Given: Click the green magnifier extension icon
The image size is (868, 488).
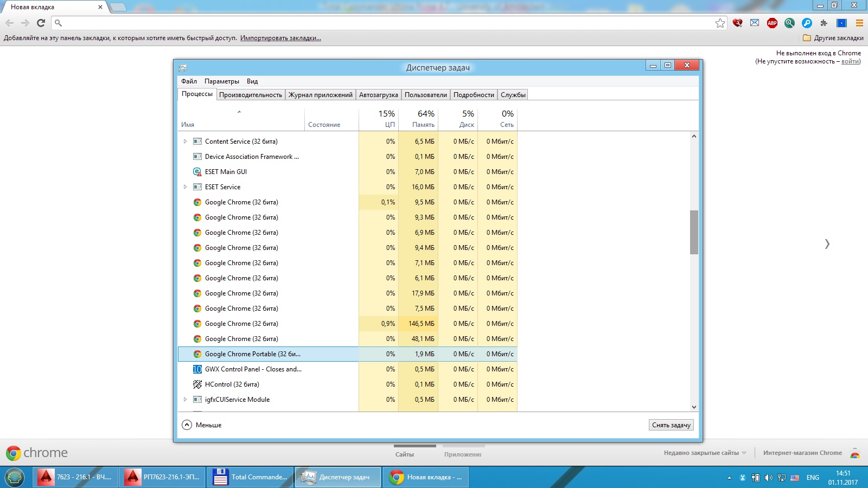Looking at the screenshot, I should [x=789, y=23].
